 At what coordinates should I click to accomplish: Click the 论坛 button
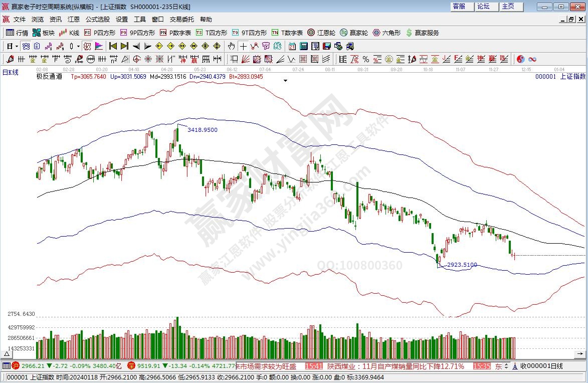pyautogui.click(x=483, y=7)
